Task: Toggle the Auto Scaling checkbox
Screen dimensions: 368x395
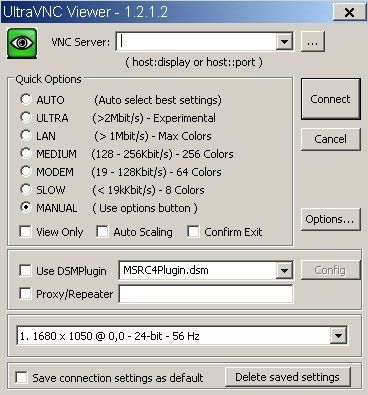Action: click(102, 231)
